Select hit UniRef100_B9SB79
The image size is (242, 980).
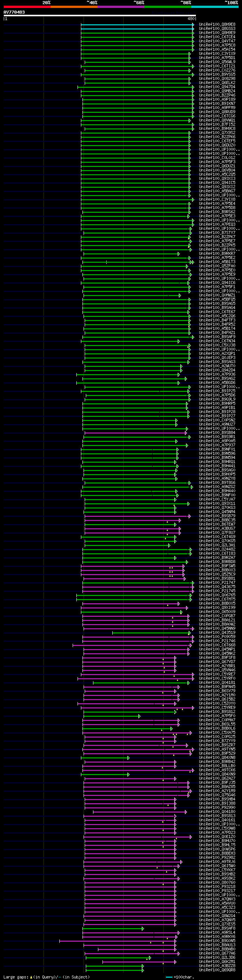[x=217, y=516]
